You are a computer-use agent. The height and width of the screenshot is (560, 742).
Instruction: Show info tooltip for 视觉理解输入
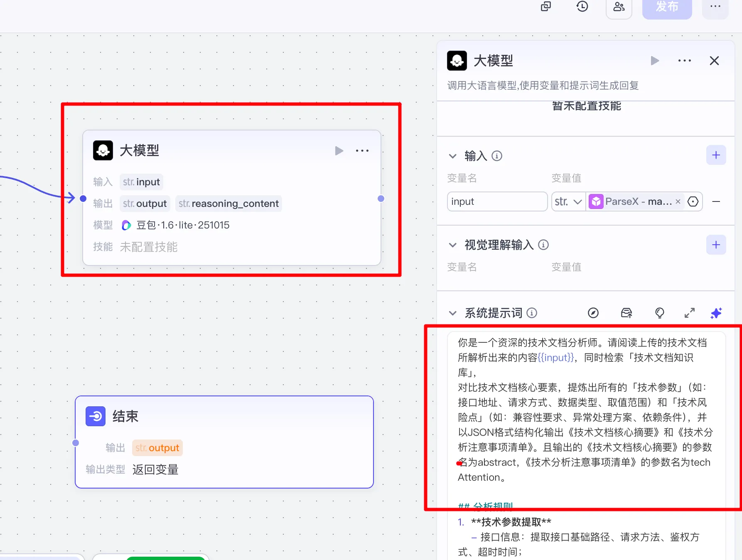coord(543,245)
